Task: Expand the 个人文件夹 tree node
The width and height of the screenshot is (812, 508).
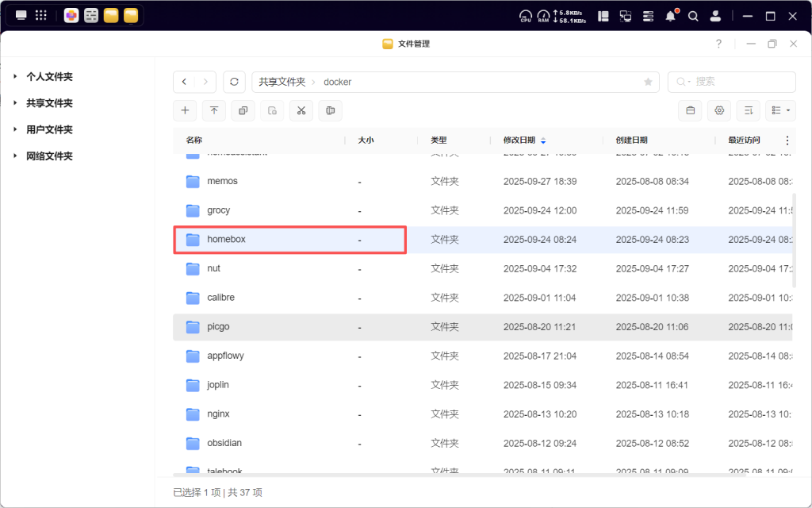Action: pos(15,77)
